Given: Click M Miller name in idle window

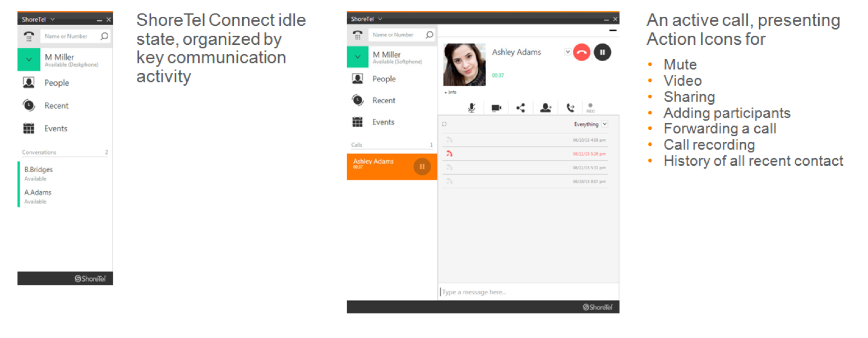Looking at the screenshot, I should coord(59,57).
